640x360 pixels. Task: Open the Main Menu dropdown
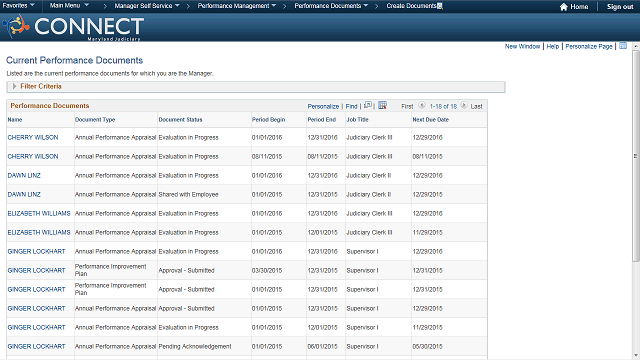pos(69,6)
